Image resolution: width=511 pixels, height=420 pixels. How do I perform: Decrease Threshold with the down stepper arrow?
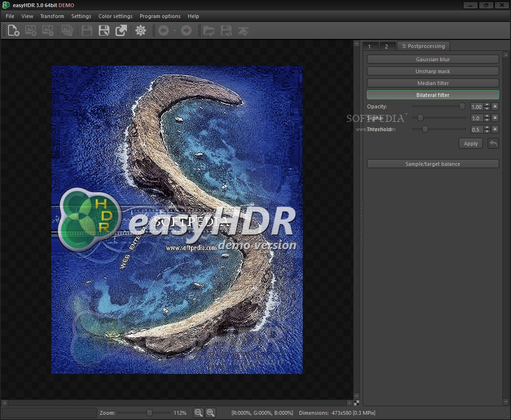click(x=487, y=131)
